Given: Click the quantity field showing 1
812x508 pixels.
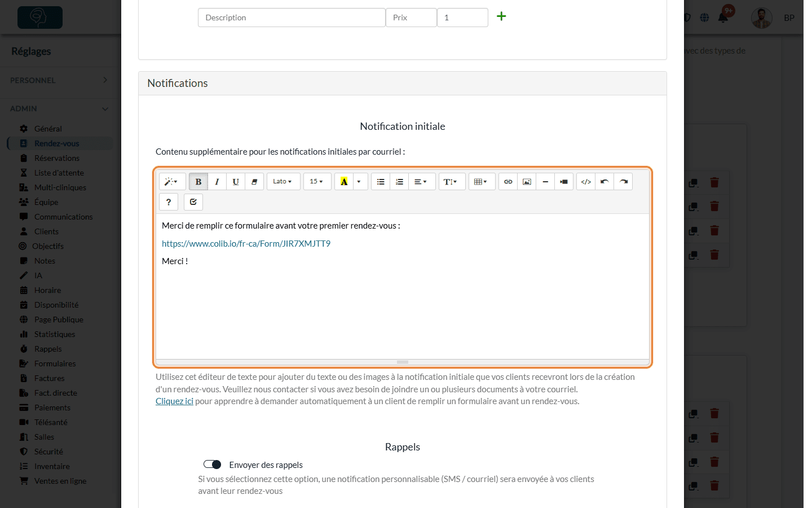Looking at the screenshot, I should click(462, 17).
